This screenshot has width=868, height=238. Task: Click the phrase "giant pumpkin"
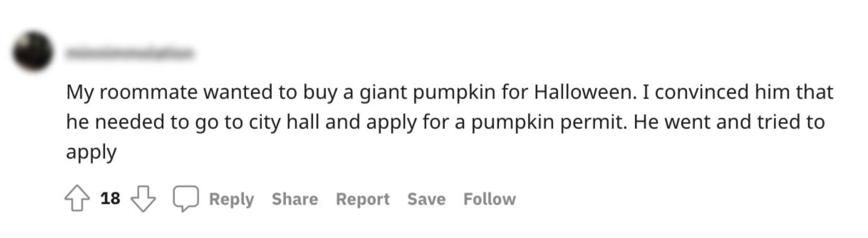(427, 93)
